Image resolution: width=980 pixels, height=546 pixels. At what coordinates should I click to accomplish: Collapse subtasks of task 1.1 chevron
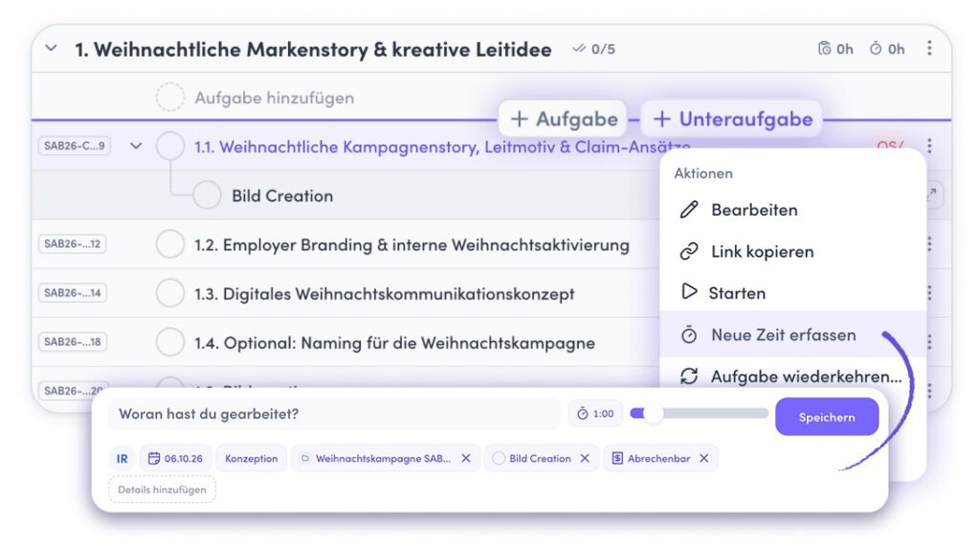pyautogui.click(x=136, y=146)
